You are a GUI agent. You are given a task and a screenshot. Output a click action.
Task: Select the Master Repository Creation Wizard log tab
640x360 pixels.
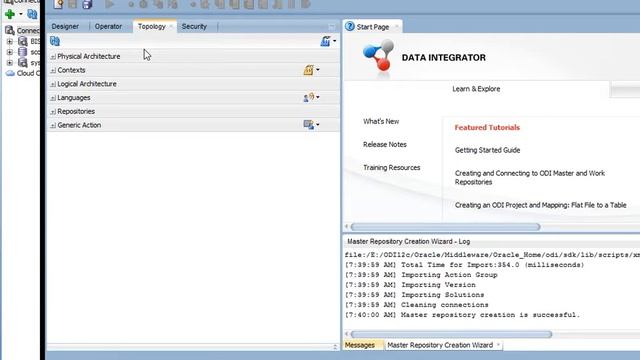440,345
